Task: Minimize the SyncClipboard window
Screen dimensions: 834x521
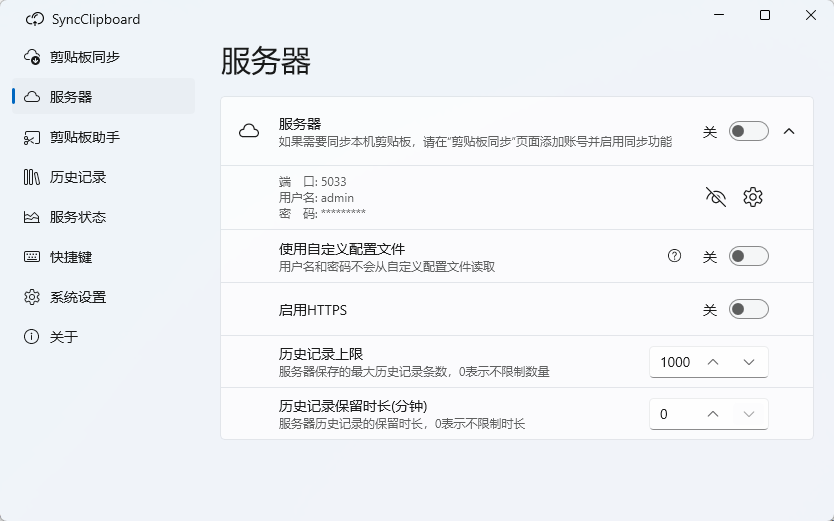Action: coord(719,15)
